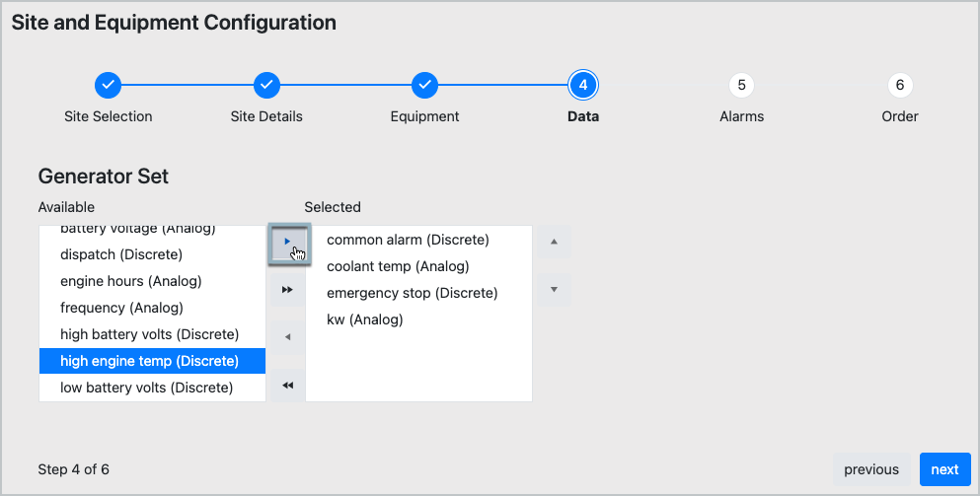Open step 6 Order circle
This screenshot has width=980, height=496.
899,86
